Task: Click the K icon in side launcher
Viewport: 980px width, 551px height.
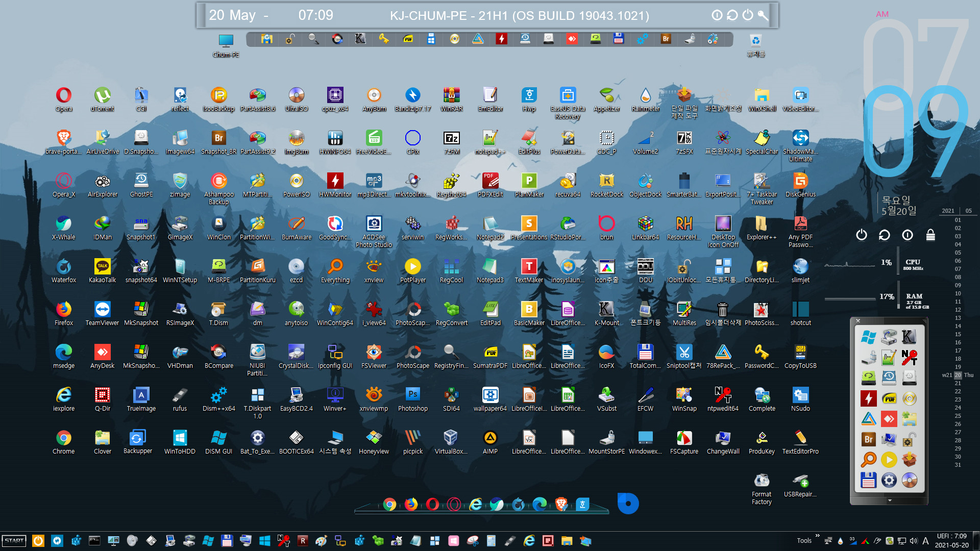Action: tap(910, 337)
